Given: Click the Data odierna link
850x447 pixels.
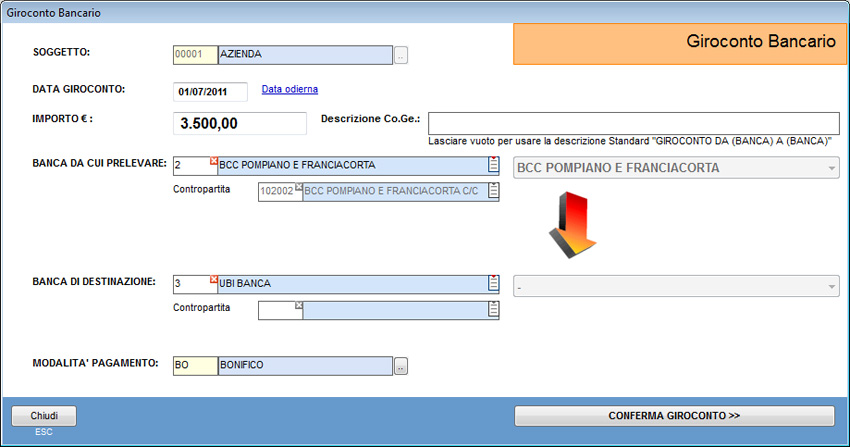Looking at the screenshot, I should 289,90.
